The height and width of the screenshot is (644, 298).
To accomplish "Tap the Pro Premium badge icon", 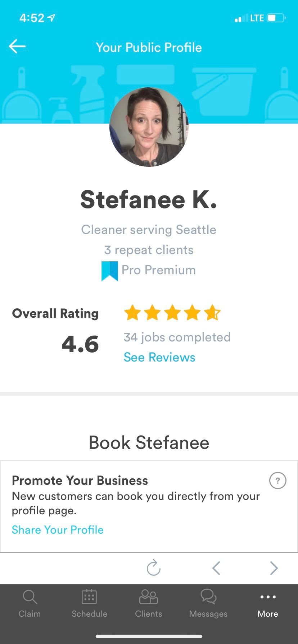I will [x=110, y=271].
